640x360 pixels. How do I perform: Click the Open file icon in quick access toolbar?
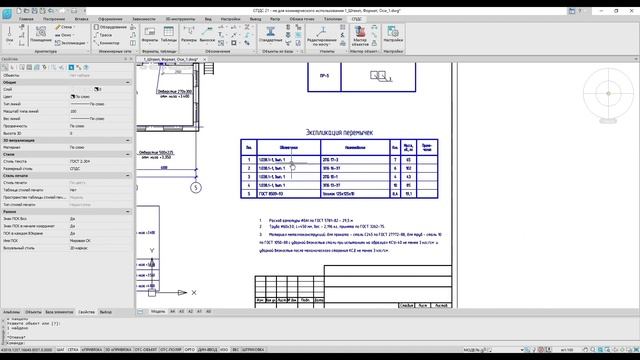pyautogui.click(x=27, y=11)
